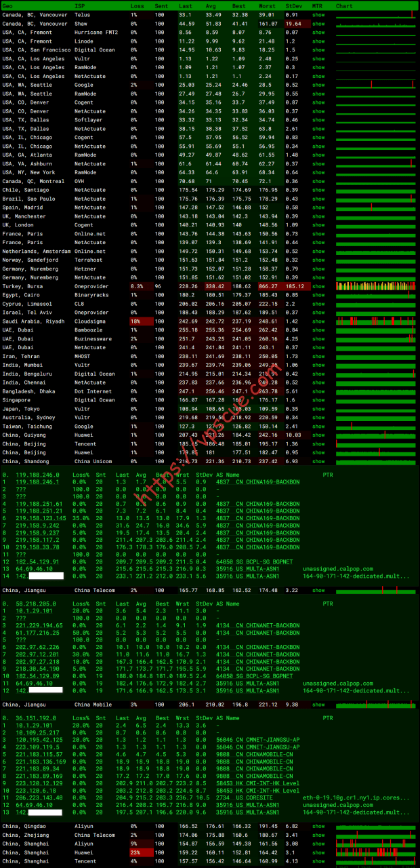The image size is (420, 868).
Task: Show MTR for Israel Tel Aviv
Action: click(318, 313)
